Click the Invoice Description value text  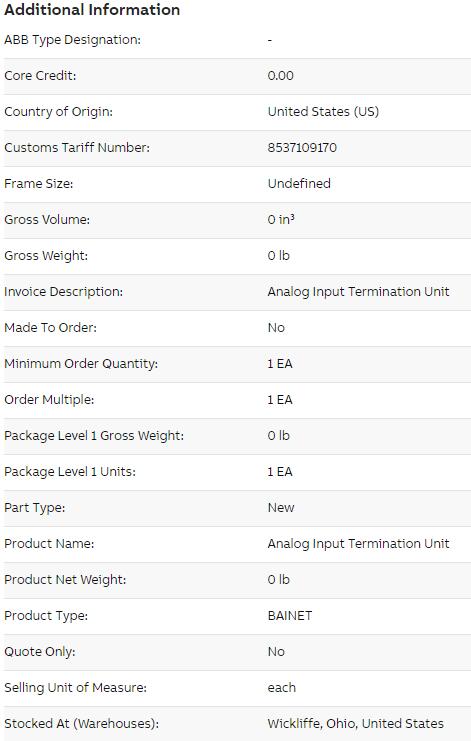point(359,292)
